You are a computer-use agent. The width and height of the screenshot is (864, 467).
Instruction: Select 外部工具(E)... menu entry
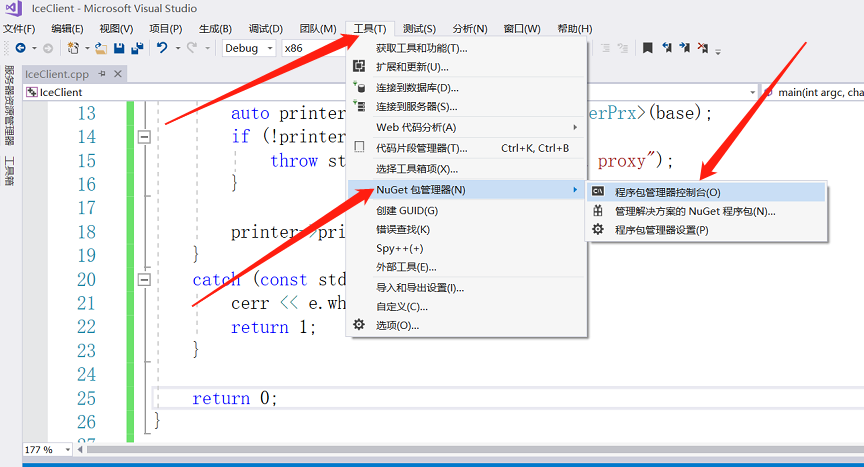pos(466,267)
